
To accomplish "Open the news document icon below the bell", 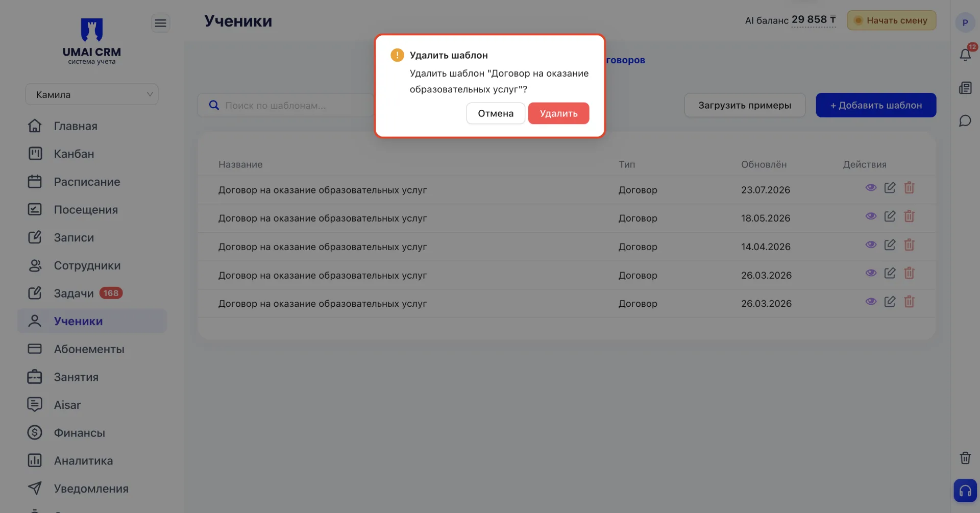I will [965, 88].
